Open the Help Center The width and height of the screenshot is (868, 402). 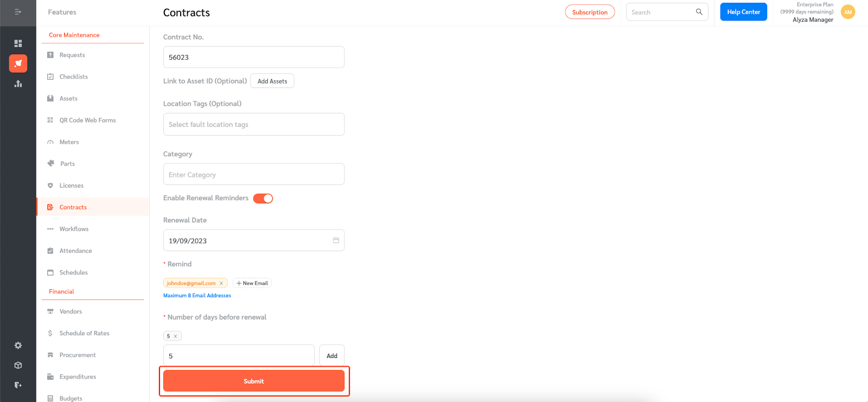coord(743,12)
